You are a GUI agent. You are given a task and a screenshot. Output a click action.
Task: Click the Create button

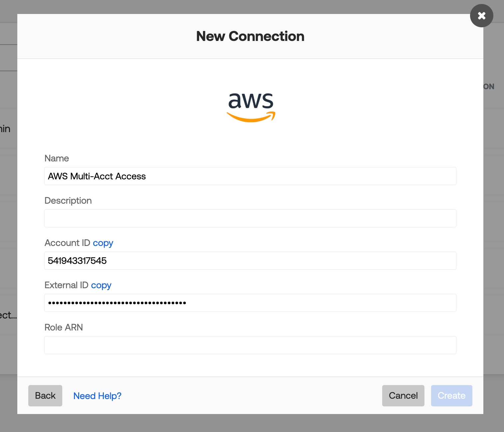pos(451,396)
